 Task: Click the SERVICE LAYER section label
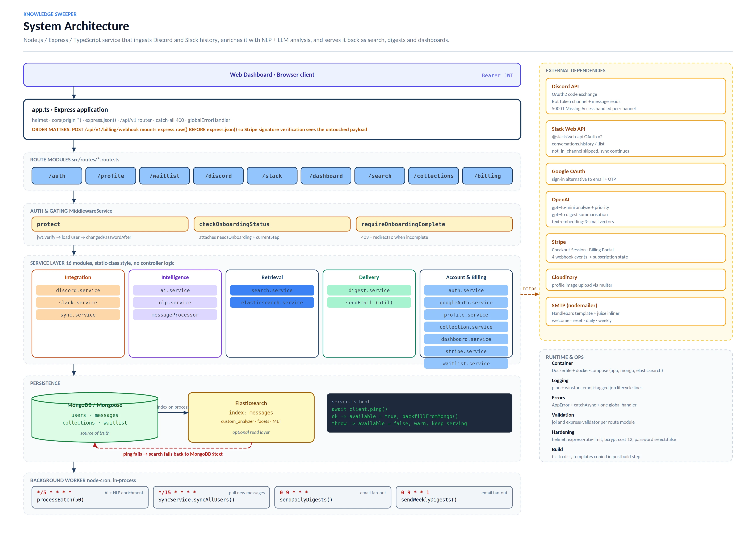tap(102, 263)
